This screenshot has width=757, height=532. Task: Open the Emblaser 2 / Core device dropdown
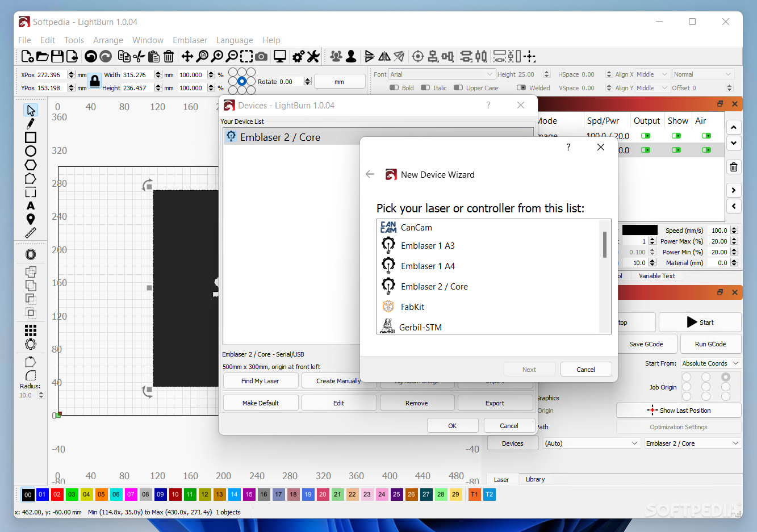click(x=693, y=443)
